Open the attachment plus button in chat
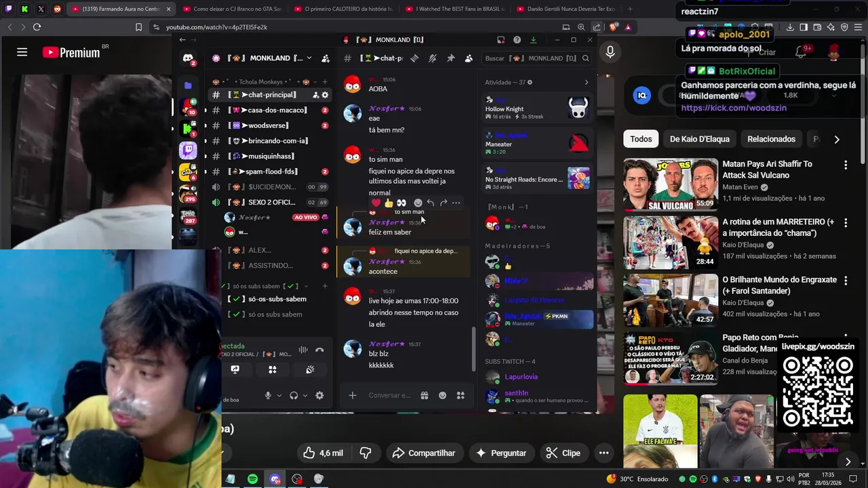This screenshot has width=868, height=488. point(352,395)
